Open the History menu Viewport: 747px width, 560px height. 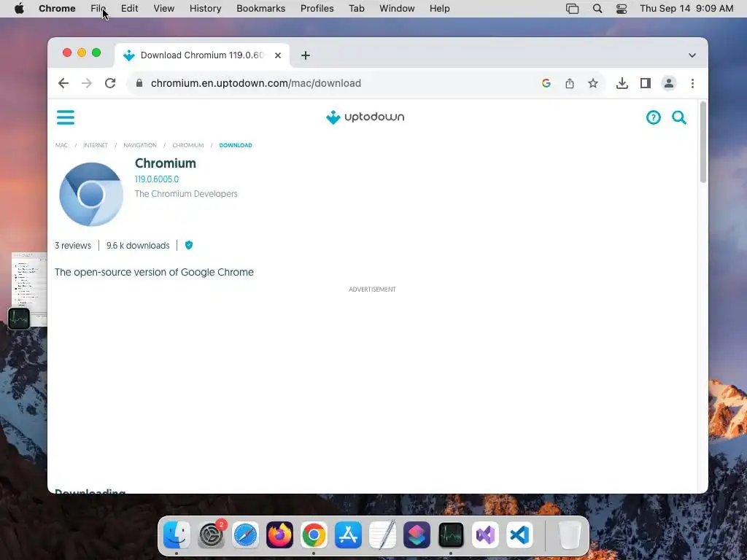[205, 9]
